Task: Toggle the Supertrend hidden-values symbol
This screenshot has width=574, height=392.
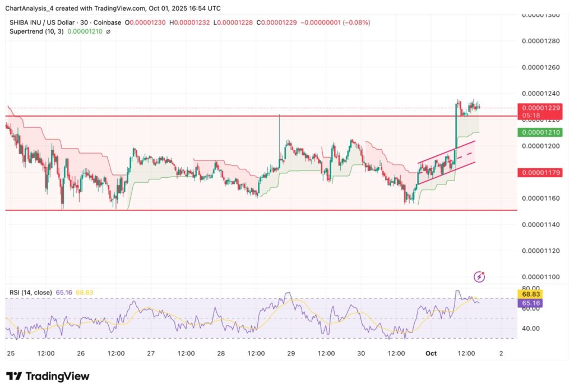Action: tap(108, 32)
